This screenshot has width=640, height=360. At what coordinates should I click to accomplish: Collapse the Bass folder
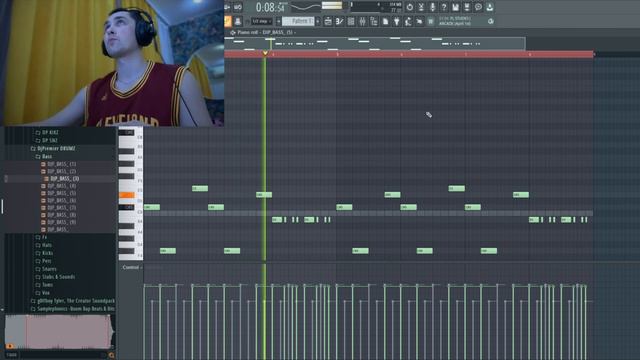click(x=44, y=156)
